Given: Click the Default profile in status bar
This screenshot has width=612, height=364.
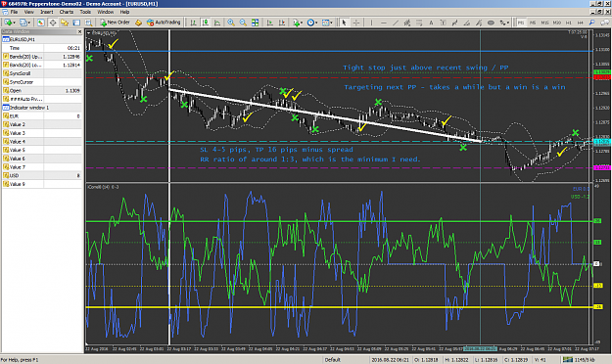Looking at the screenshot, I should coord(333,360).
